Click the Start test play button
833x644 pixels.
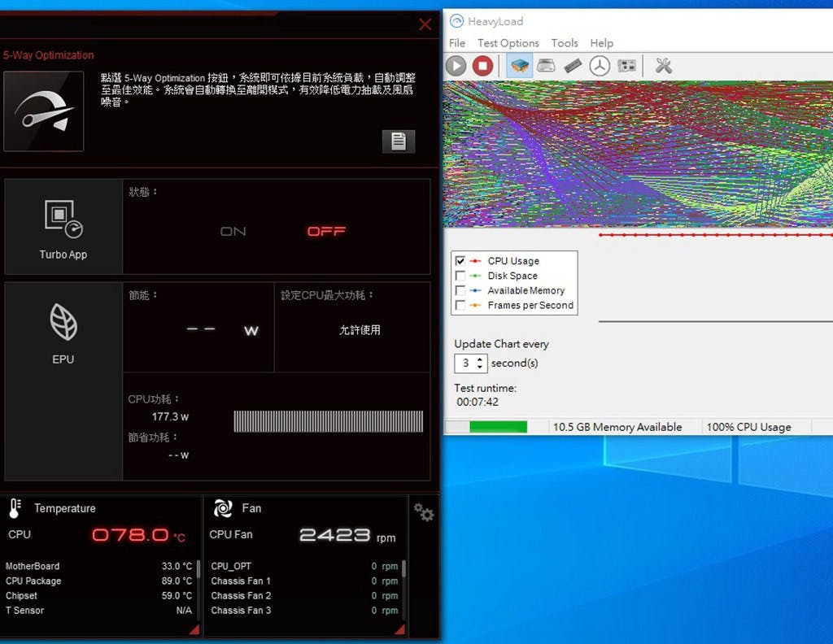coord(456,66)
